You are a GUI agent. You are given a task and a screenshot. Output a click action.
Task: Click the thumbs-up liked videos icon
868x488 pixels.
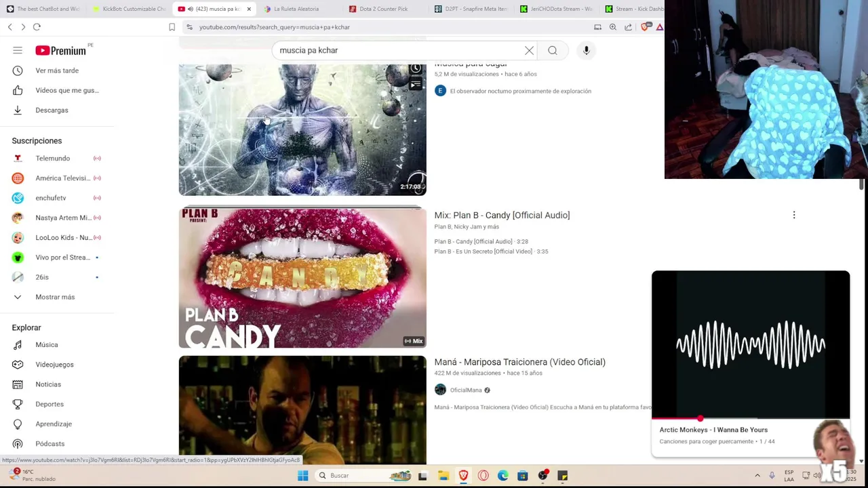(x=18, y=90)
